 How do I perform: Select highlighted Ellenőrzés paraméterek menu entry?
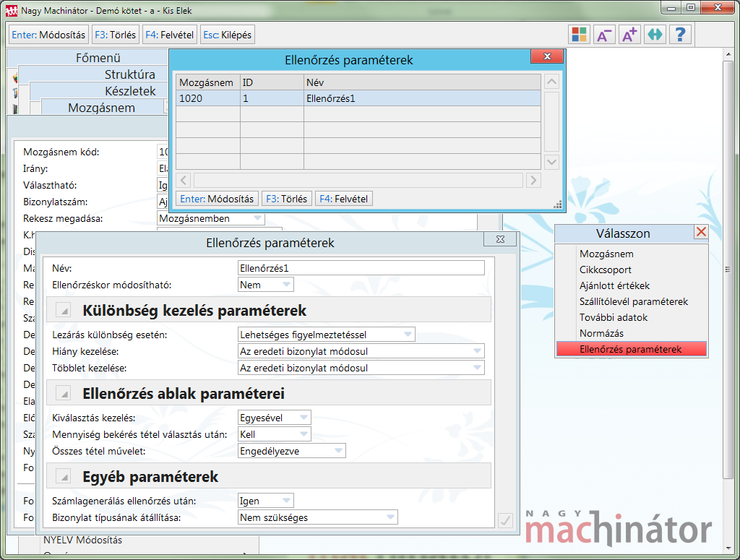(x=632, y=349)
